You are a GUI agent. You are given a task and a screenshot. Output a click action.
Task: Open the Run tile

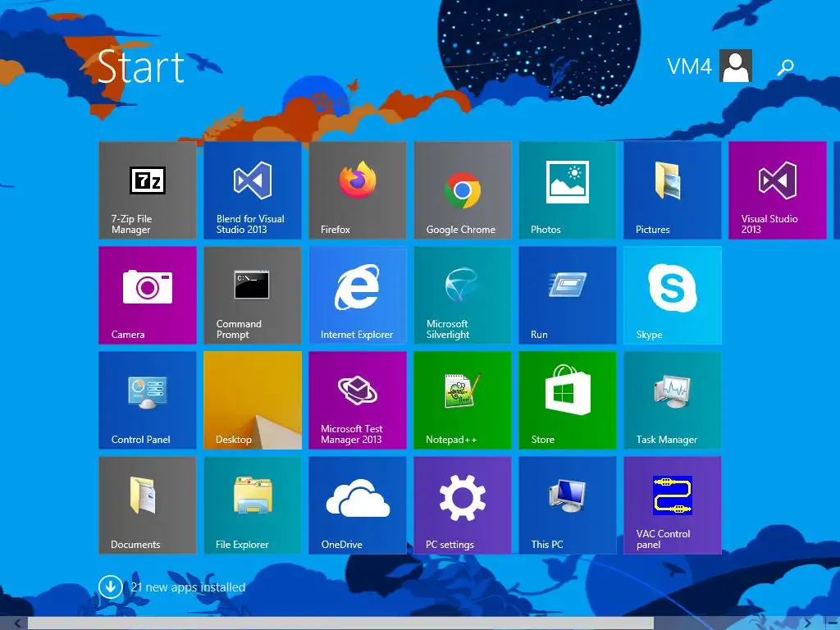coord(568,295)
